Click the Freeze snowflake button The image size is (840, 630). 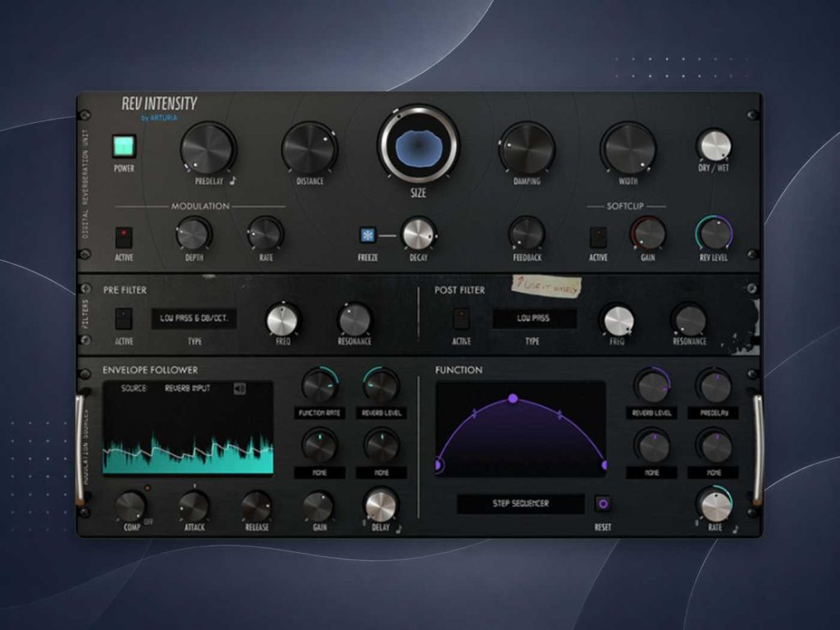(x=367, y=235)
